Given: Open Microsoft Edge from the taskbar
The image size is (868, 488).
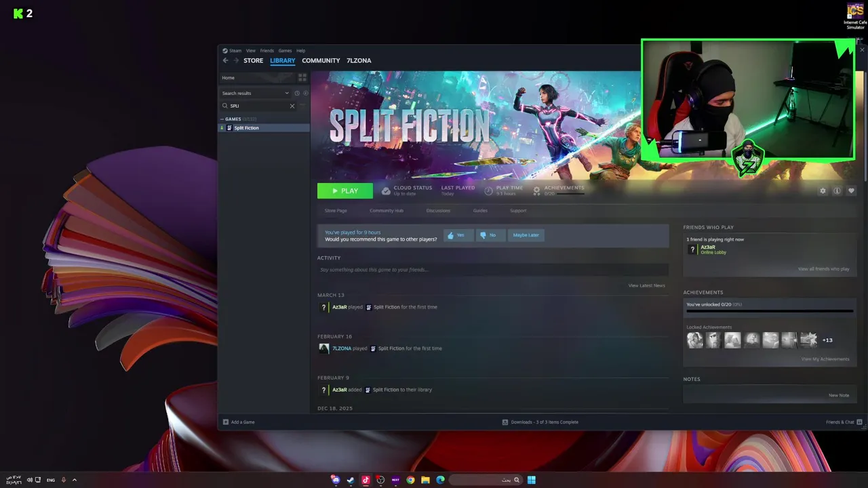Looking at the screenshot, I should [440, 480].
